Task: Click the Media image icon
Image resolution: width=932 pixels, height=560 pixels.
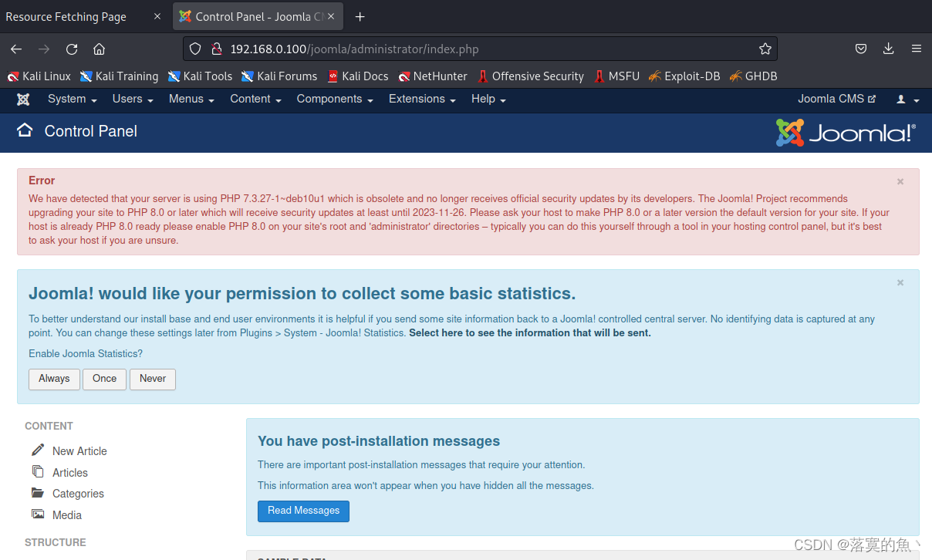Action: (x=38, y=514)
